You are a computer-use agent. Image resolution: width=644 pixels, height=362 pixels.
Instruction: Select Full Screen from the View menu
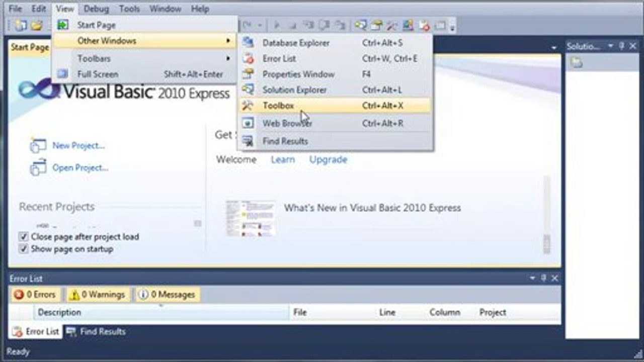coord(144,74)
